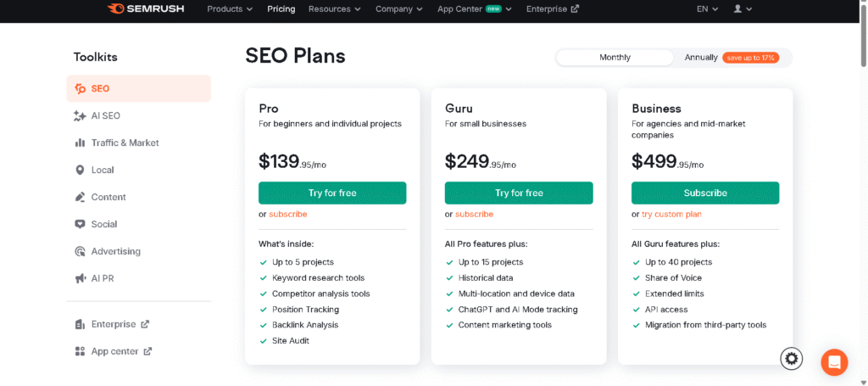Open the Advertising target icon

80,251
